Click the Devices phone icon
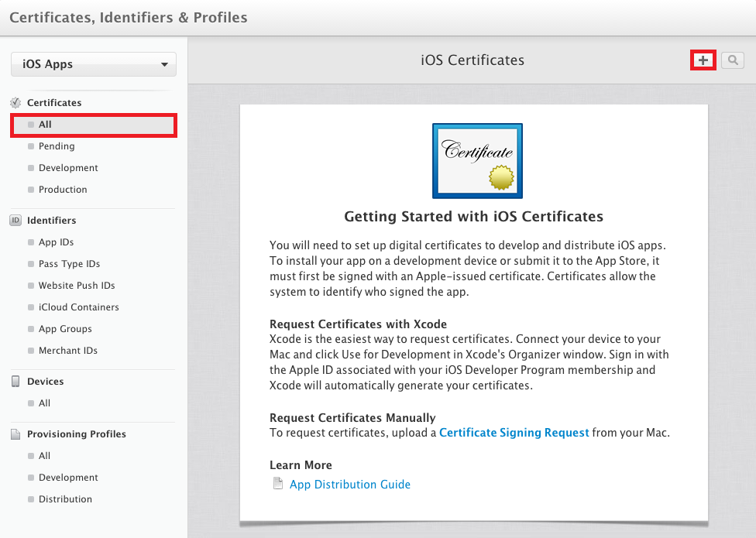This screenshot has width=756, height=538. tap(16, 381)
